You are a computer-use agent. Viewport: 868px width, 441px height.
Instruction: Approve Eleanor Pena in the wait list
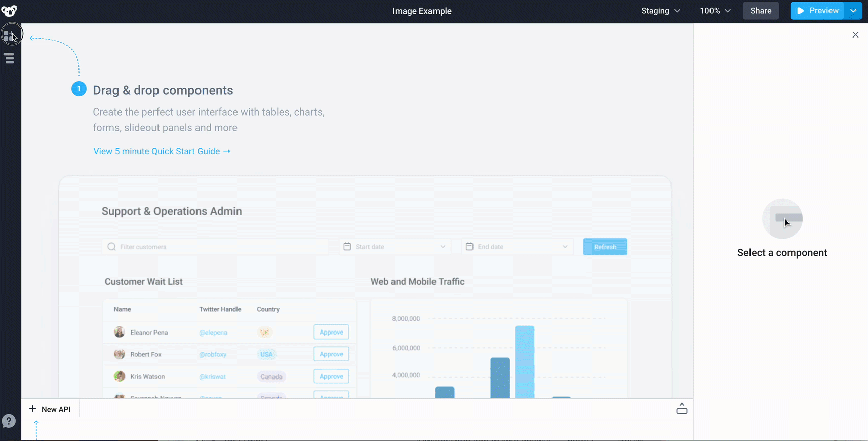(331, 332)
